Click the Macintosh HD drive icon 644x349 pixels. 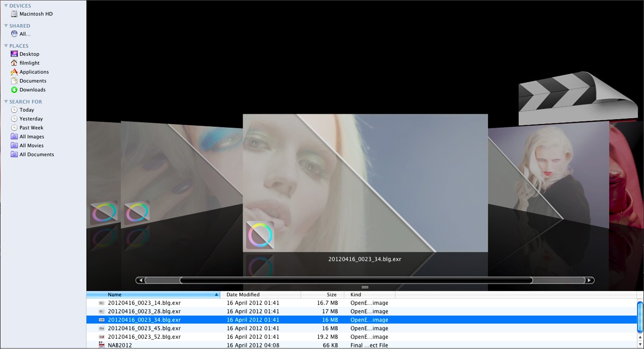point(14,14)
